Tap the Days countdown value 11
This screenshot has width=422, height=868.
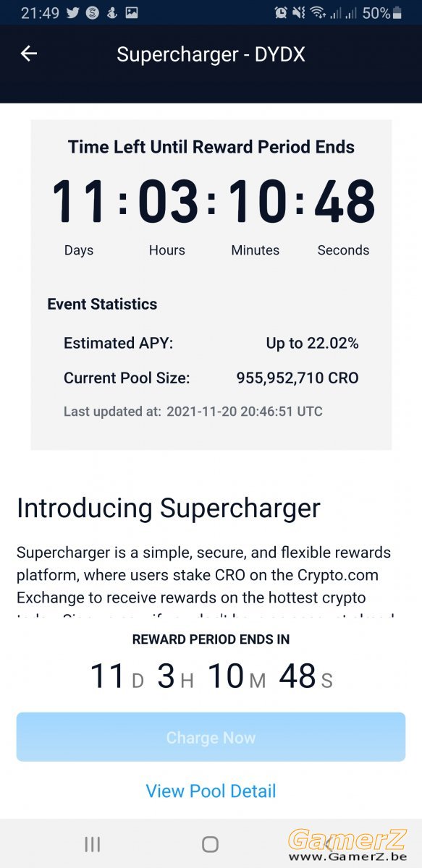click(79, 201)
